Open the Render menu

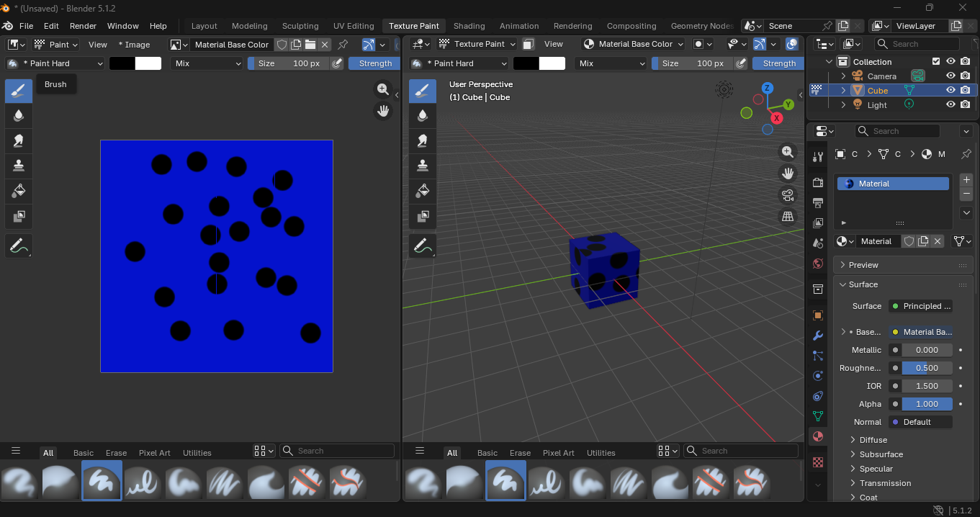(x=83, y=26)
